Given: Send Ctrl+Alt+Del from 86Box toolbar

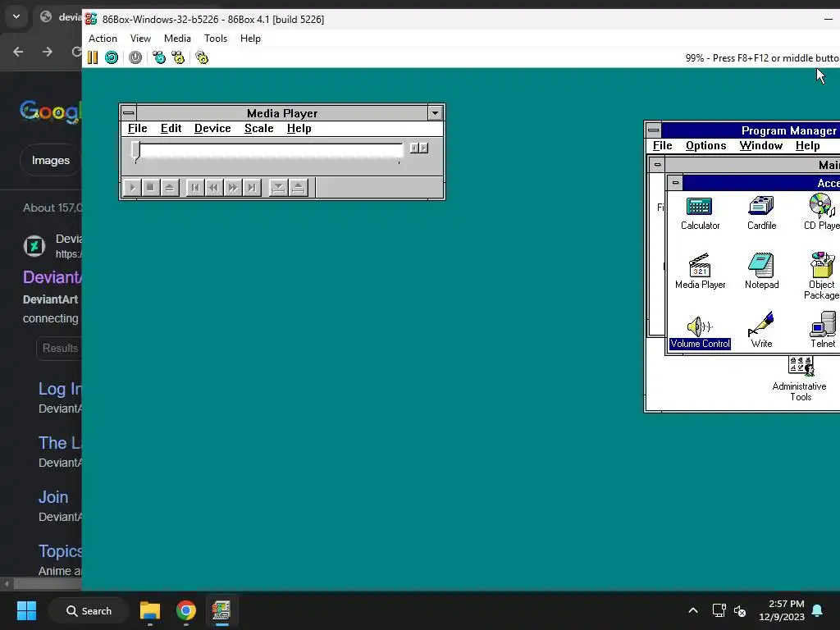Looking at the screenshot, I should point(159,57).
